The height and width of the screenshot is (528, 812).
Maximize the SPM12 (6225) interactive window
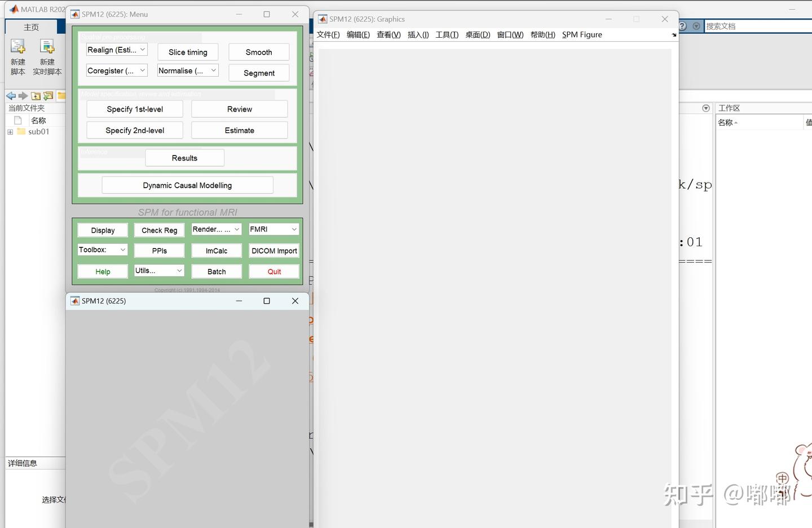(267, 301)
